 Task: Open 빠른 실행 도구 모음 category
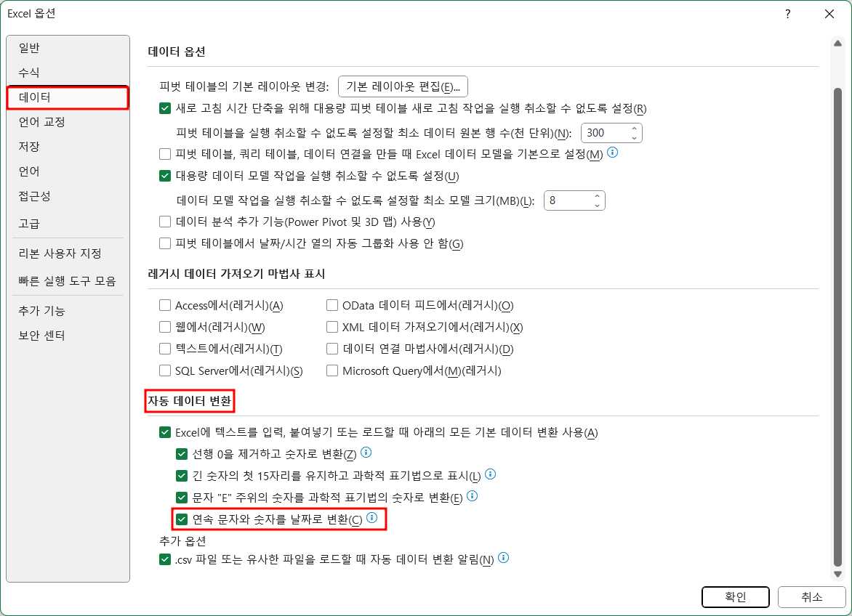[68, 280]
